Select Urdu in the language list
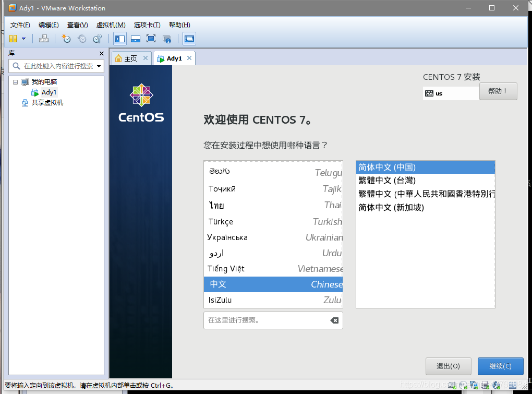This screenshot has height=394, width=532. (273, 253)
